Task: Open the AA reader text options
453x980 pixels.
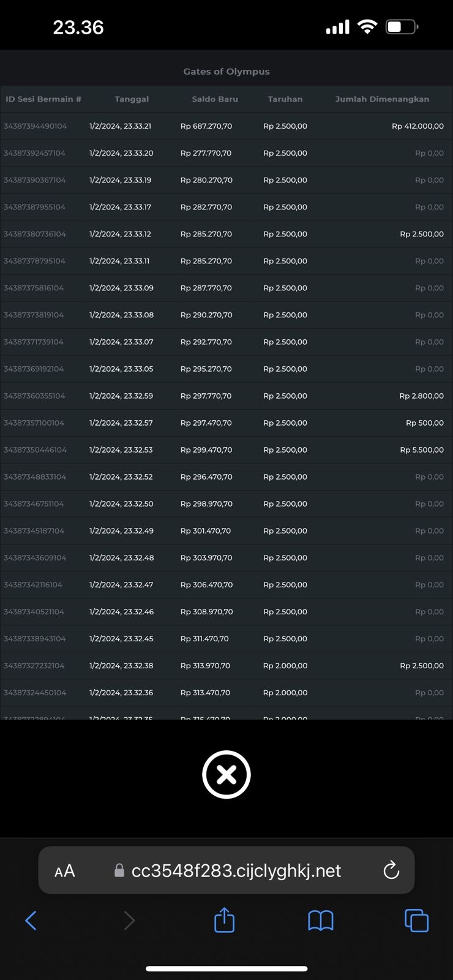Action: 65,870
